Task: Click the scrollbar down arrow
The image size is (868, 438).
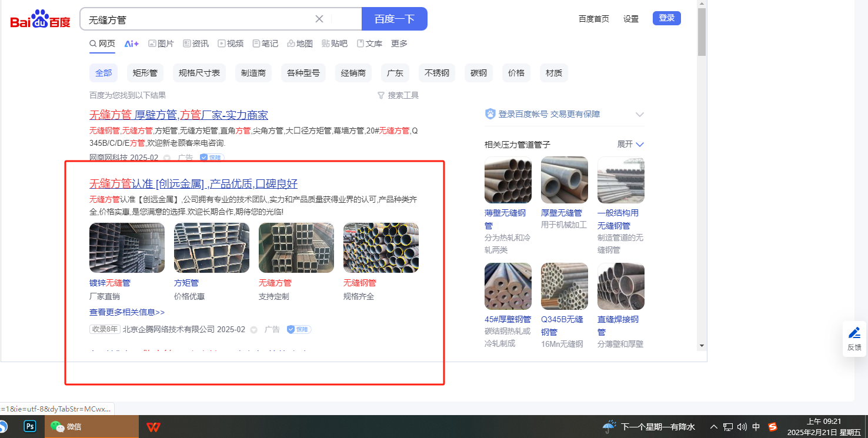Action: click(702, 345)
